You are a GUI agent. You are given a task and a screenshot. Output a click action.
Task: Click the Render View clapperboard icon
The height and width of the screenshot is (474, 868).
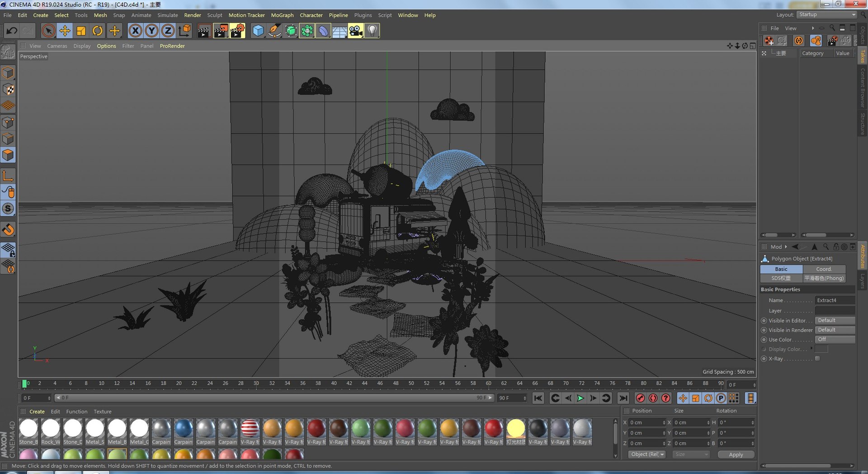[204, 31]
